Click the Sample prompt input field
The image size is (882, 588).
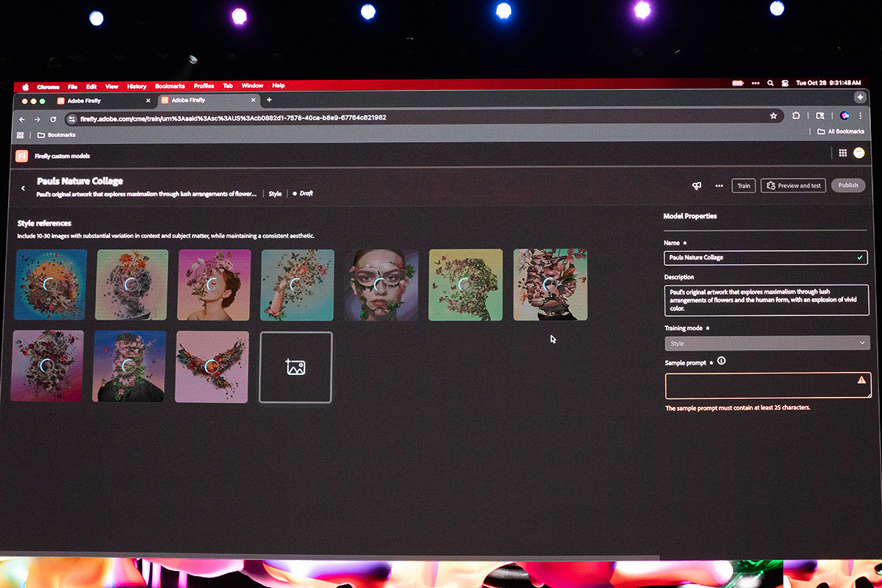[x=768, y=385]
